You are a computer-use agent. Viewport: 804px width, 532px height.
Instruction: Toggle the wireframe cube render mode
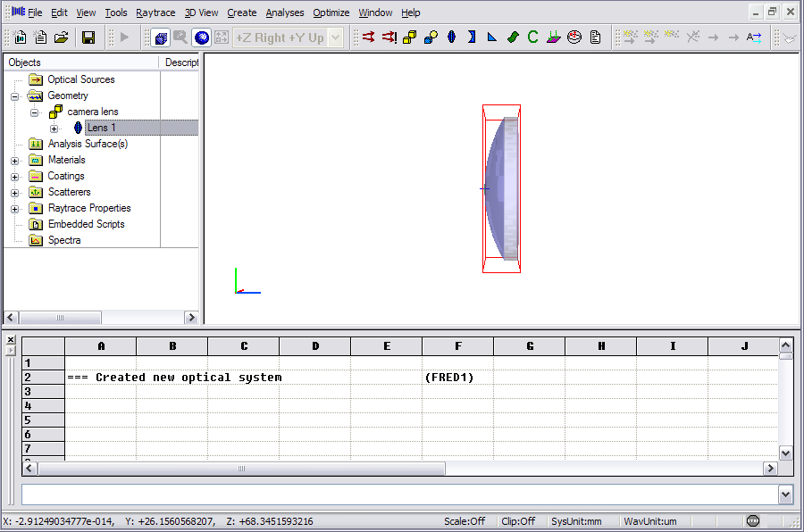tap(161, 37)
